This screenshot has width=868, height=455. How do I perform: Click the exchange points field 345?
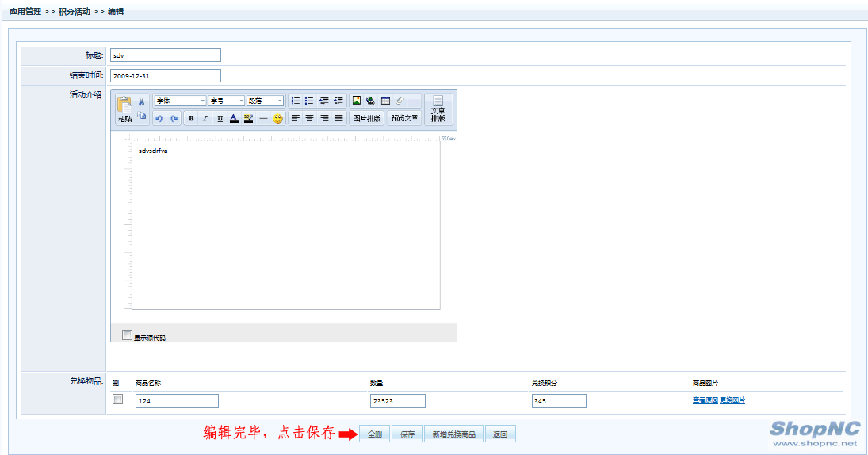coord(559,401)
